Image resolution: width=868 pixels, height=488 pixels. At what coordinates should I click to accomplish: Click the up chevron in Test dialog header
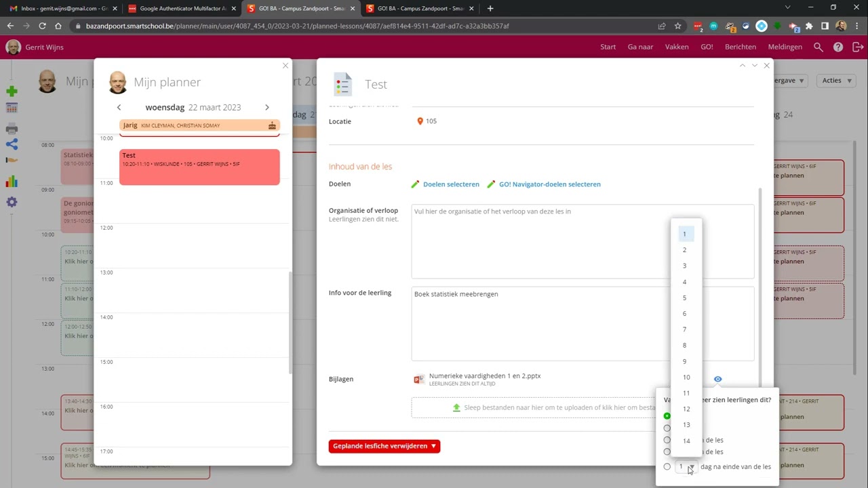742,65
